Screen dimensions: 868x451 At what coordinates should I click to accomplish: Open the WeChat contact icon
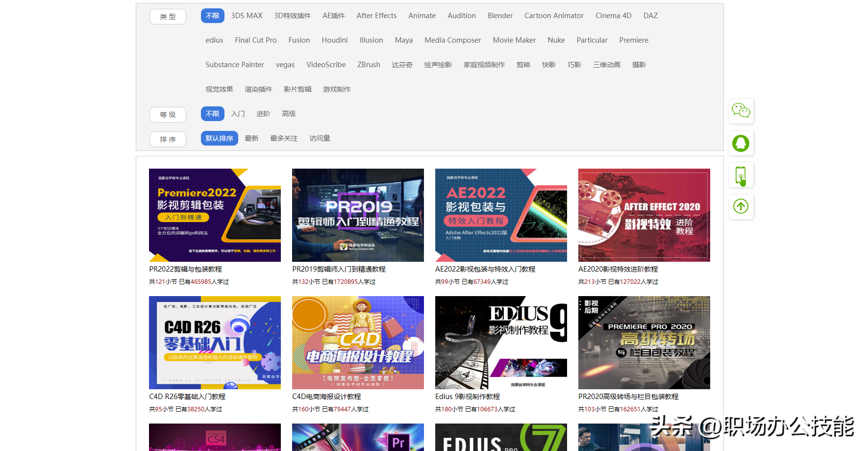pos(741,111)
